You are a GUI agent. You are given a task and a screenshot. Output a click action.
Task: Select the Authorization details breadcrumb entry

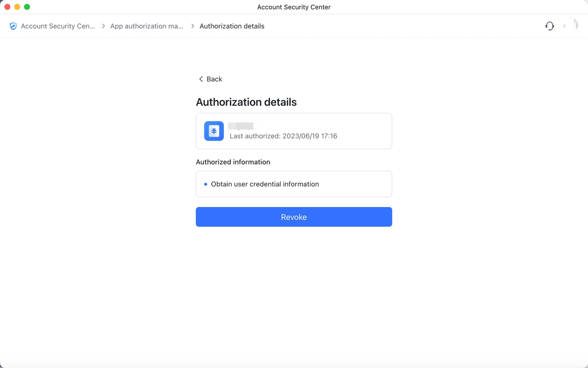232,26
